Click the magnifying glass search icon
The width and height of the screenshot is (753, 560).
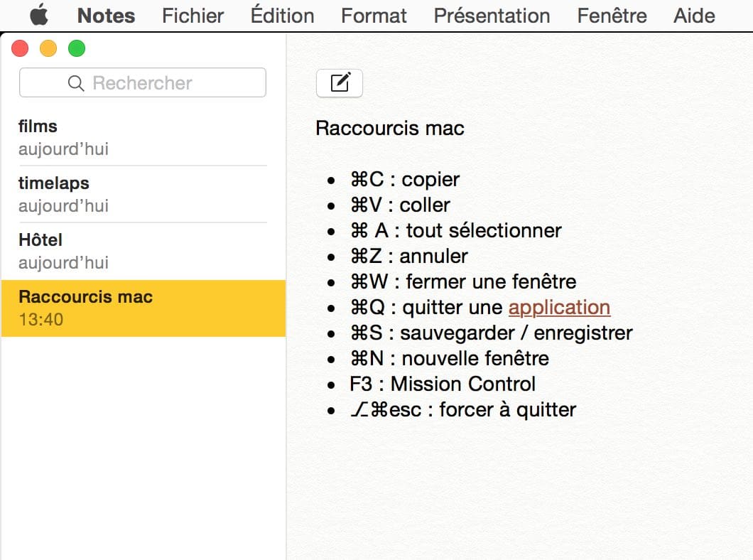[76, 83]
